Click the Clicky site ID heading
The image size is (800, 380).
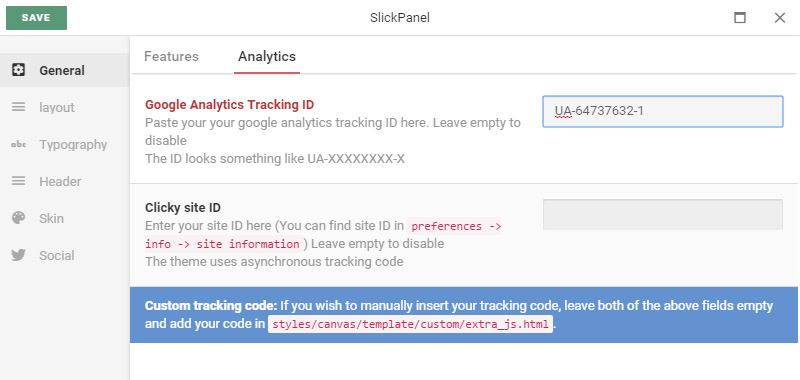pos(183,208)
